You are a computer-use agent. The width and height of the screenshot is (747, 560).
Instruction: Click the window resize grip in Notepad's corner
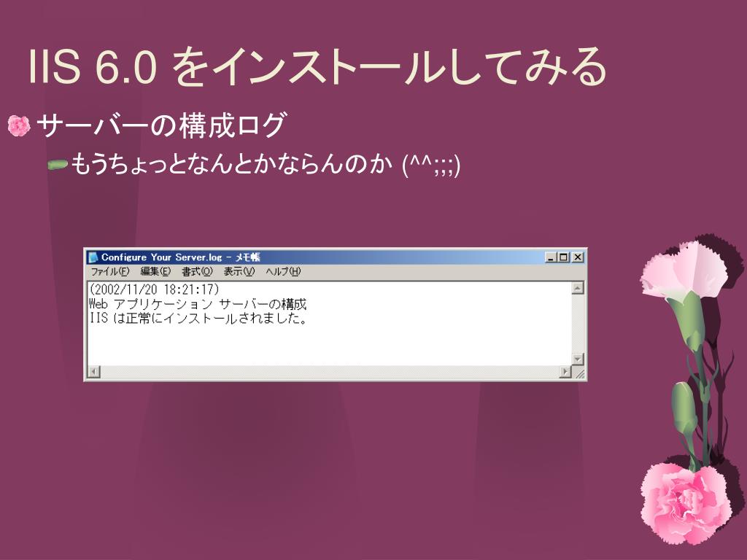click(578, 373)
